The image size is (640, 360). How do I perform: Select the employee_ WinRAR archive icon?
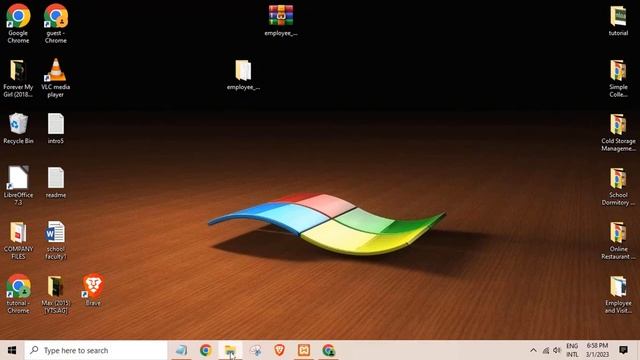[281, 20]
